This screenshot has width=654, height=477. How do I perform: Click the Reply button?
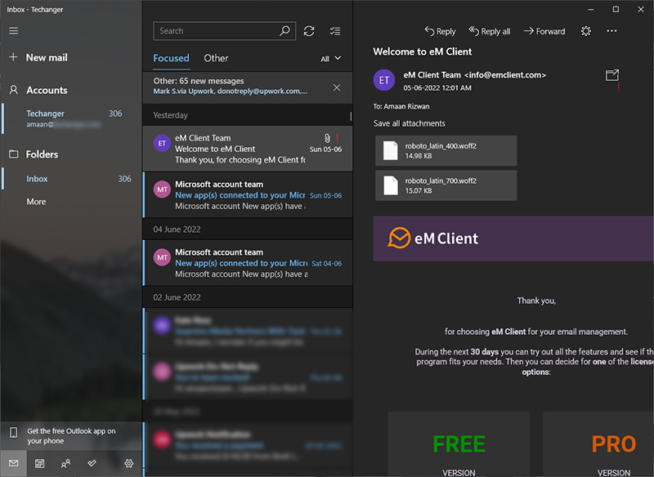(x=440, y=31)
